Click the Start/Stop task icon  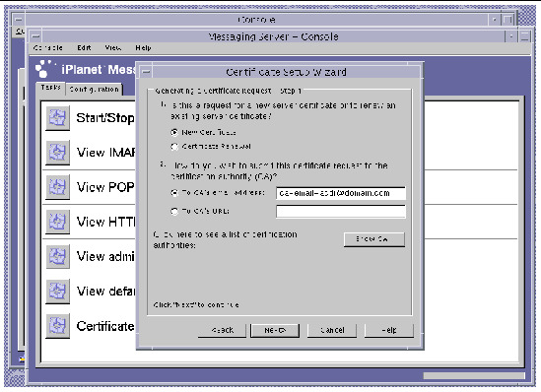(x=57, y=118)
